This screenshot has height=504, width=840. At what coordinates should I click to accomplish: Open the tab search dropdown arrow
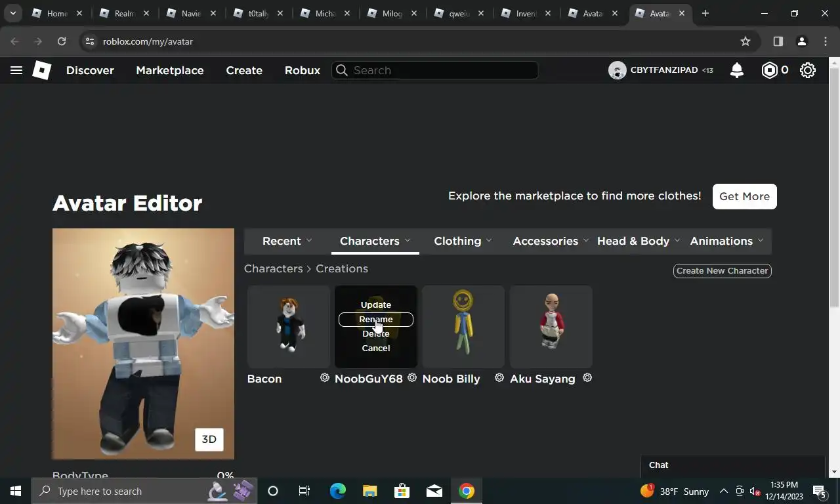12,13
